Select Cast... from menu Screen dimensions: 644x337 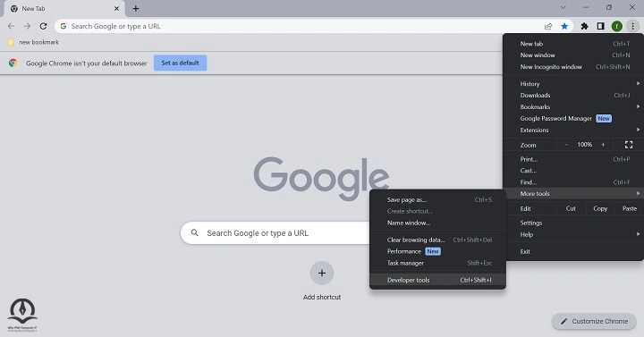point(573,171)
